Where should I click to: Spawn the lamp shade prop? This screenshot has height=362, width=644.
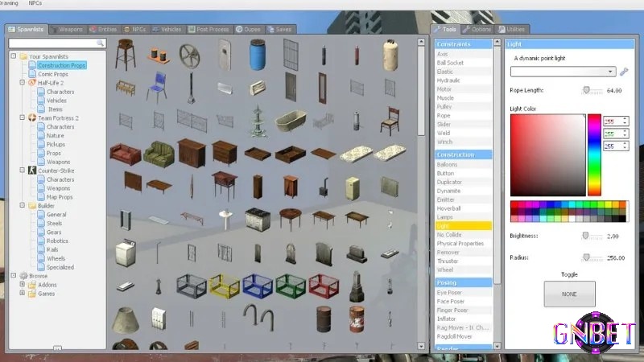click(126, 319)
